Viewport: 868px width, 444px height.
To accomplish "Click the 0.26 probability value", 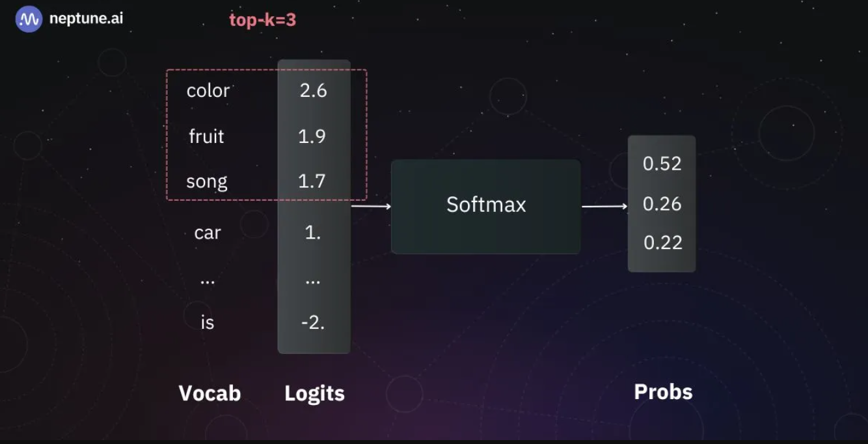I will click(x=662, y=204).
